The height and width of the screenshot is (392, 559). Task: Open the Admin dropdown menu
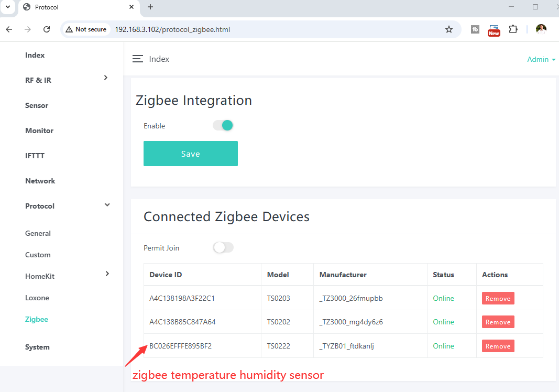click(541, 59)
